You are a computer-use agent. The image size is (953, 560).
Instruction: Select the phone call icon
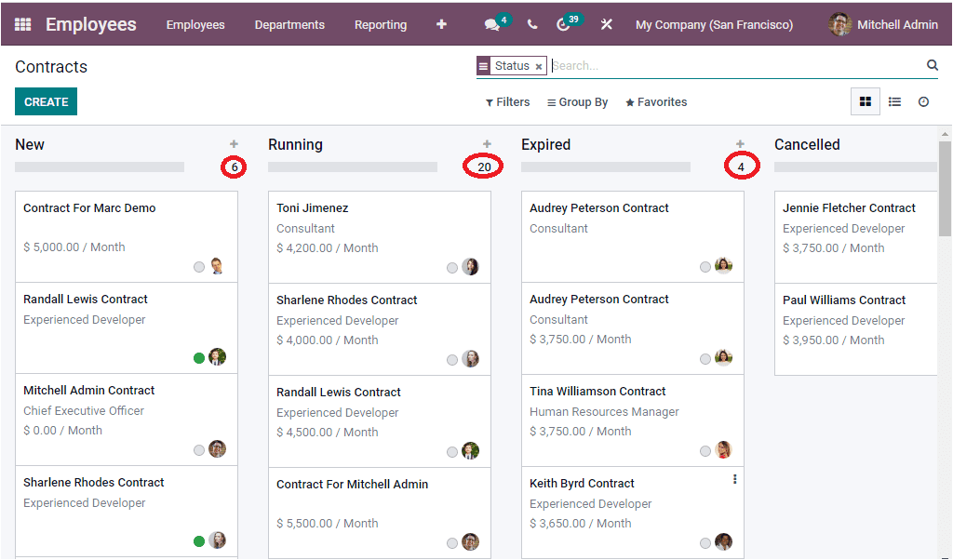tap(531, 24)
